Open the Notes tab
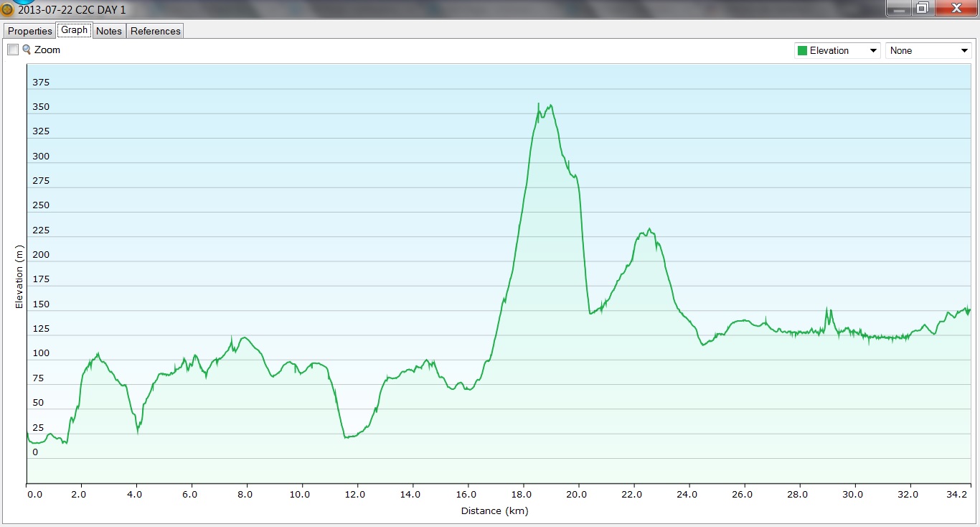Image resolution: width=980 pixels, height=527 pixels. (109, 31)
